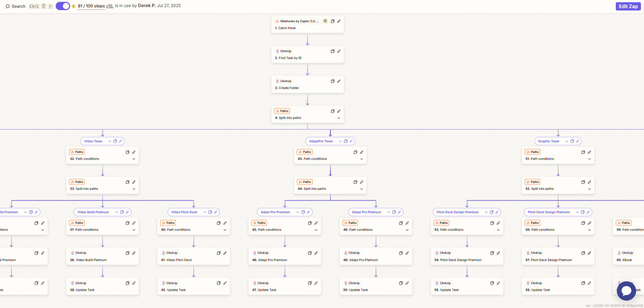This screenshot has height=308, width=644.
Task: Select the Pitch Deck Design Premium path label
Action: tap(458, 212)
